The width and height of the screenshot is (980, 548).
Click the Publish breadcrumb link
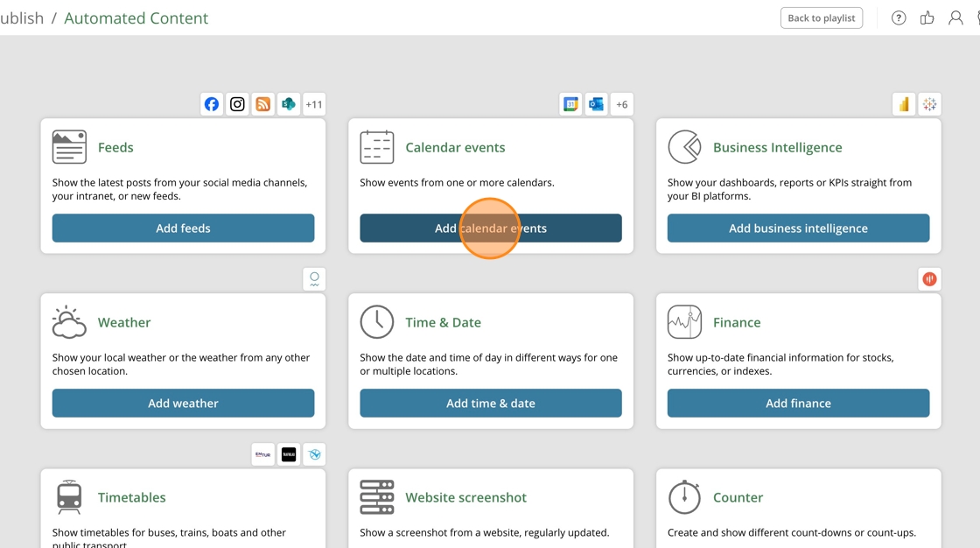tap(22, 18)
